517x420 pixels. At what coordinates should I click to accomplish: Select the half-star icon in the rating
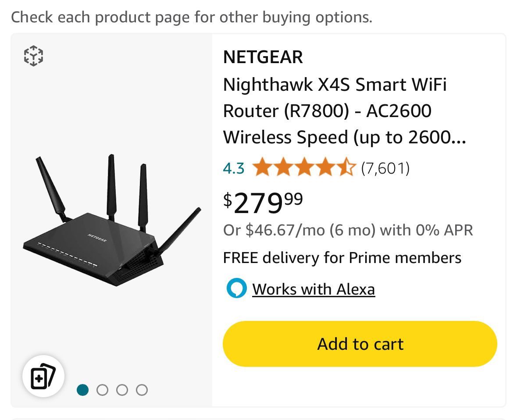pyautogui.click(x=347, y=168)
